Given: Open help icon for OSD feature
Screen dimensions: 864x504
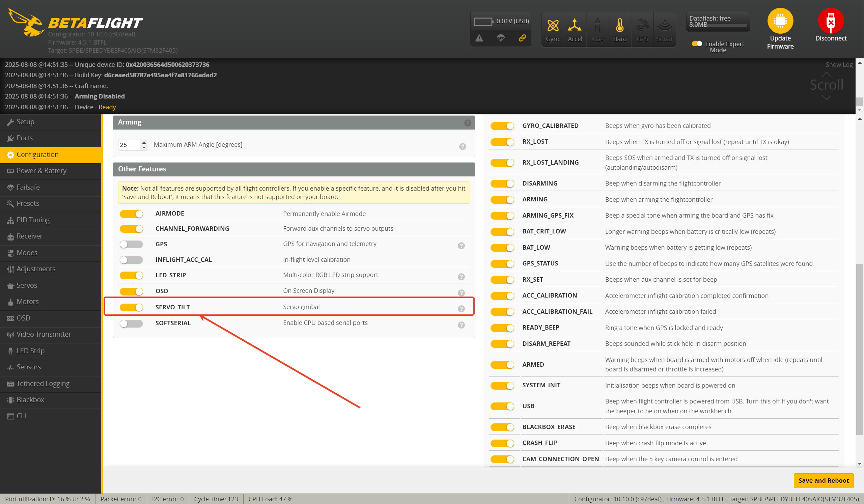Looking at the screenshot, I should (x=461, y=293).
